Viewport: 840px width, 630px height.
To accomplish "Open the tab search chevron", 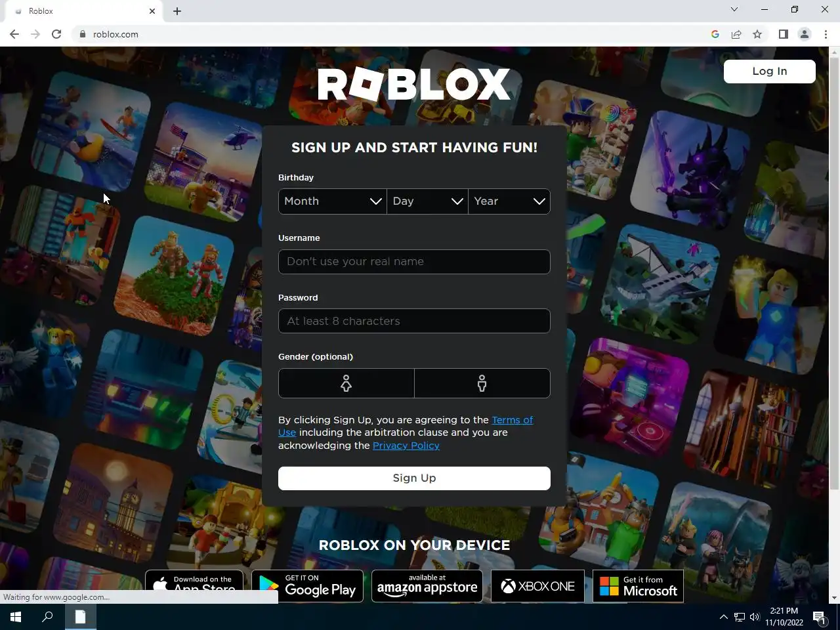I will point(734,9).
